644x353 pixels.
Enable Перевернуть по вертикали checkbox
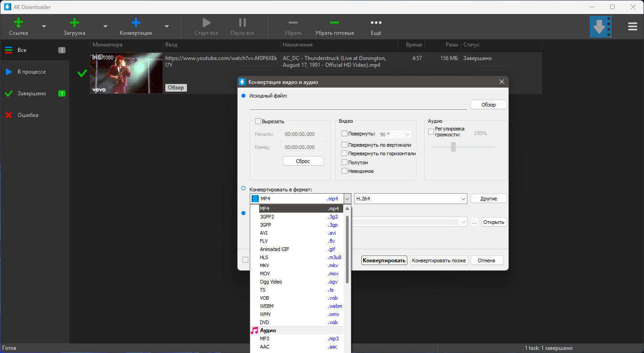[345, 145]
